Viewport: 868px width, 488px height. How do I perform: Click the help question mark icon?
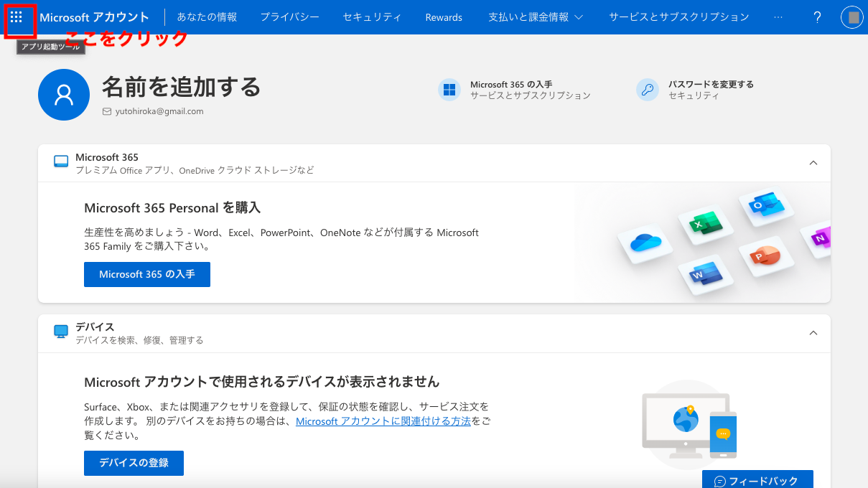coord(817,17)
